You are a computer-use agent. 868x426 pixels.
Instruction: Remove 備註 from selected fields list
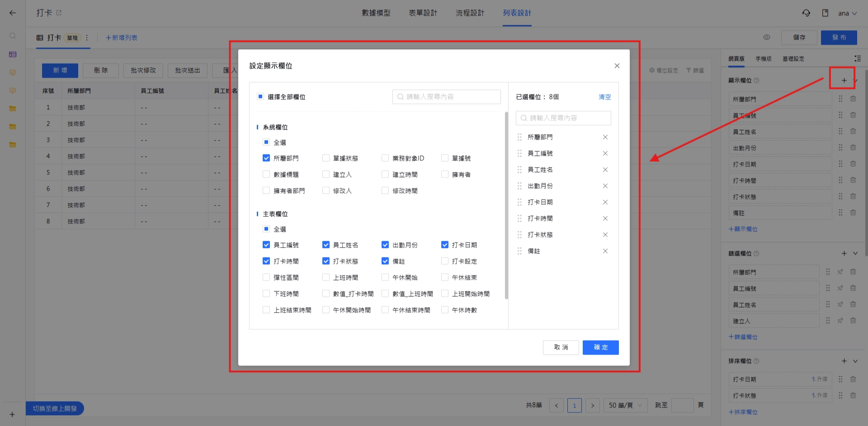click(605, 251)
